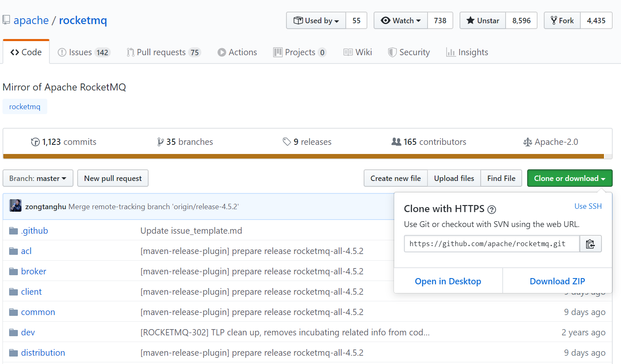
Task: Click Download ZIP
Action: pyautogui.click(x=557, y=281)
